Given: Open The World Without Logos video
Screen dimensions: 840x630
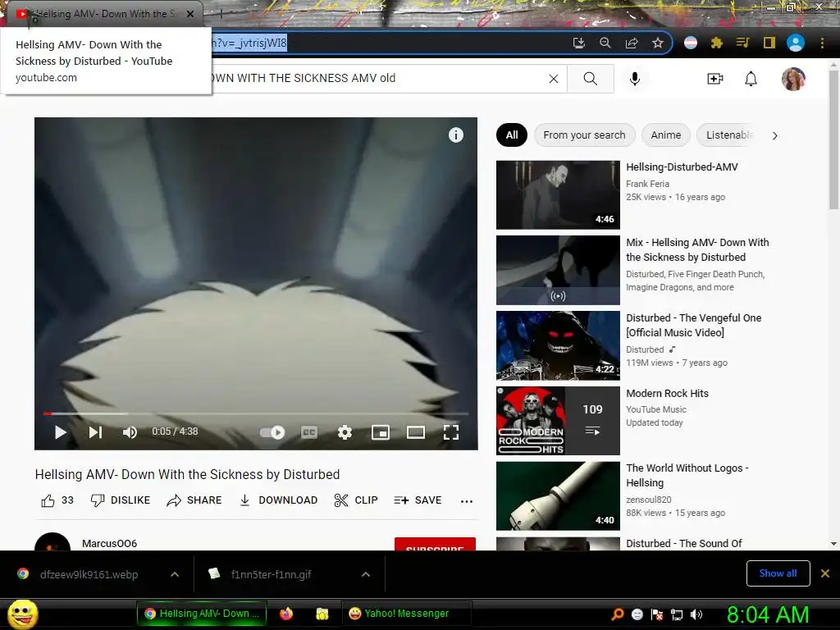Looking at the screenshot, I should [x=558, y=496].
